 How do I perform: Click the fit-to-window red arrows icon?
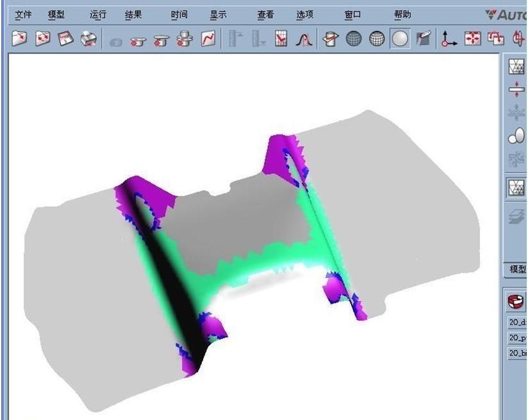(x=472, y=40)
